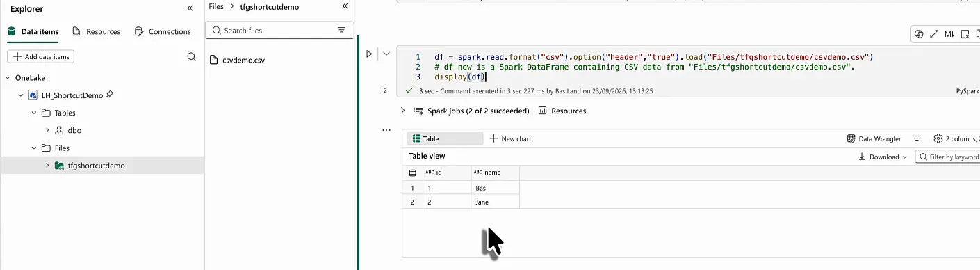Click the Explorer search magnifier icon

[x=191, y=56]
